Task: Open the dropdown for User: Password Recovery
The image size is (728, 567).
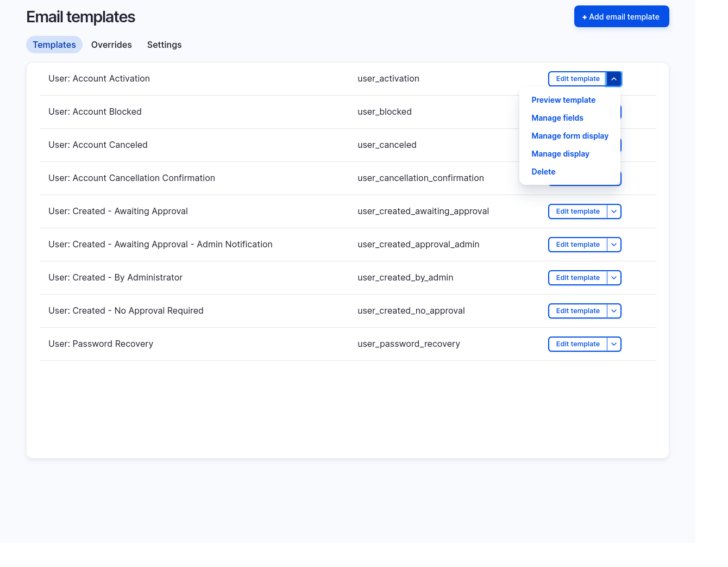Action: [x=614, y=344]
